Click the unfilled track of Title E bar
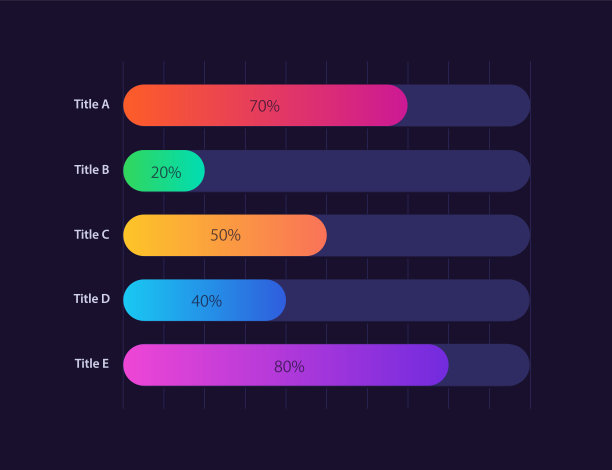Viewport: 612px width, 470px height. pos(489,366)
